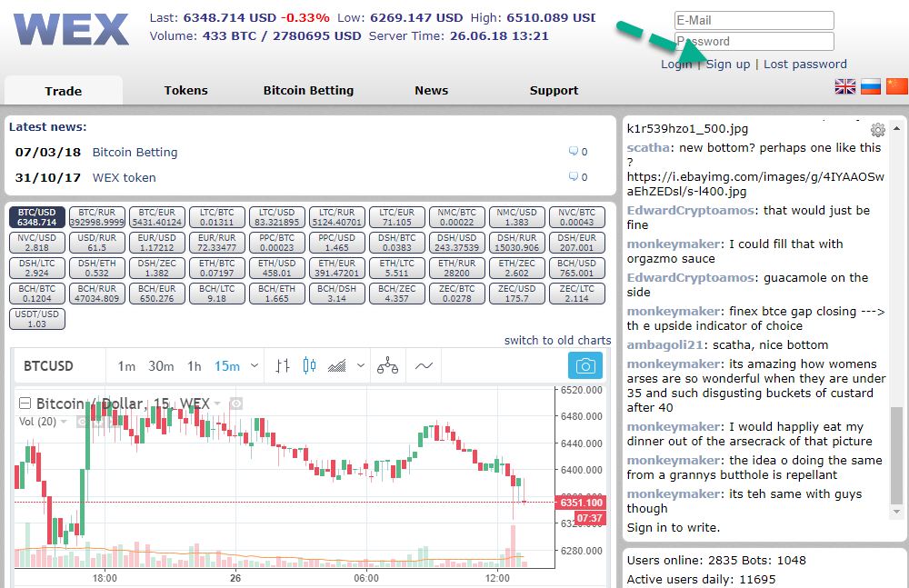Switch language with the Russian flag

(x=871, y=86)
